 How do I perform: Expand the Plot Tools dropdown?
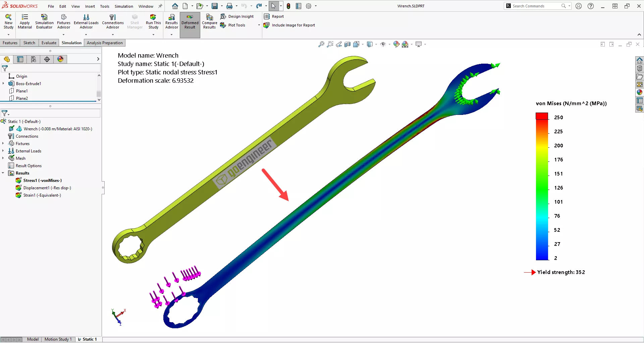(x=258, y=25)
